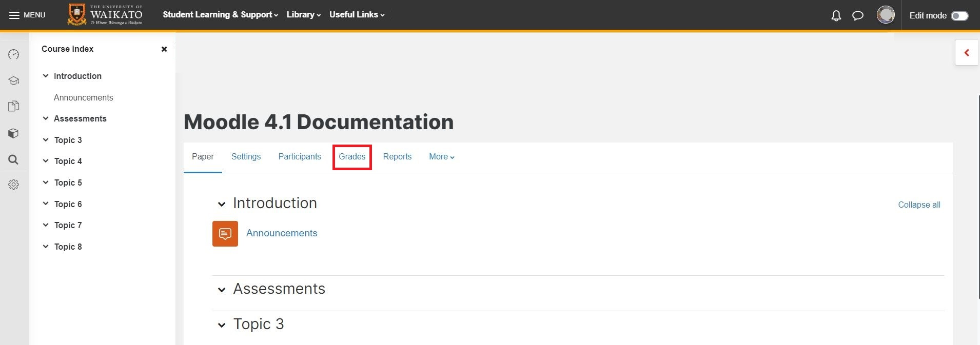980x345 pixels.
Task: Open the Announcements link in main content
Action: pyautogui.click(x=282, y=233)
